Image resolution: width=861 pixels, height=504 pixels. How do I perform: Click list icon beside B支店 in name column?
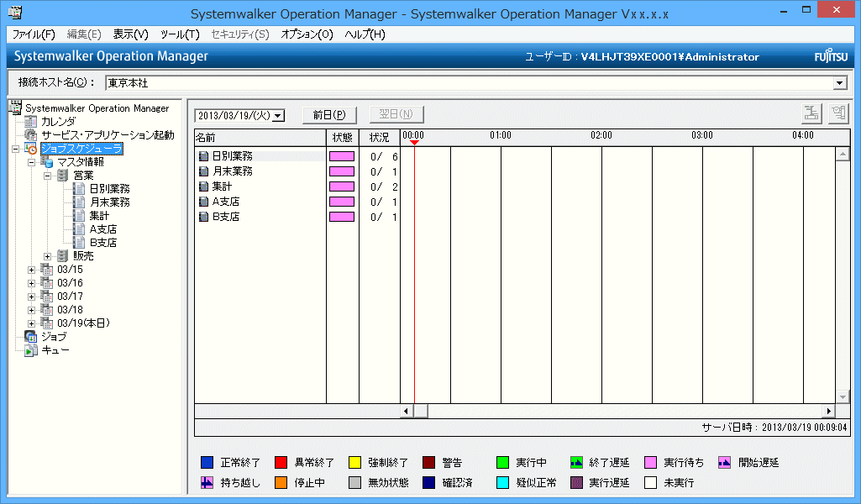click(204, 217)
